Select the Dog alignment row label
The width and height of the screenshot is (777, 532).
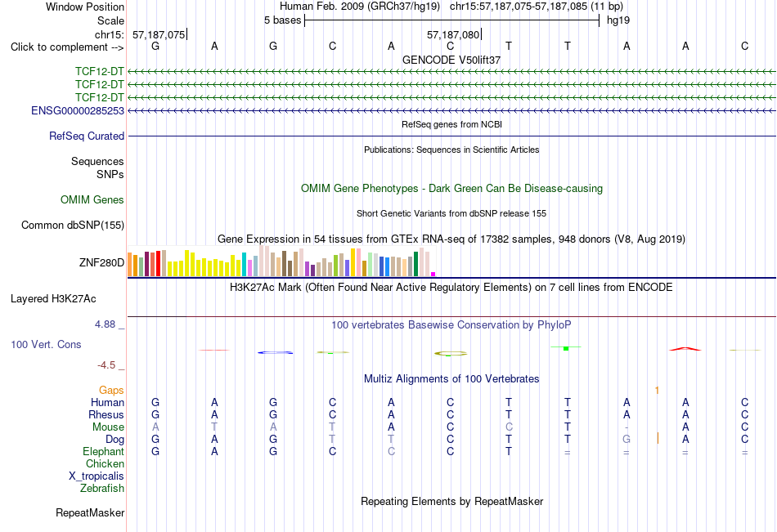[115, 440]
